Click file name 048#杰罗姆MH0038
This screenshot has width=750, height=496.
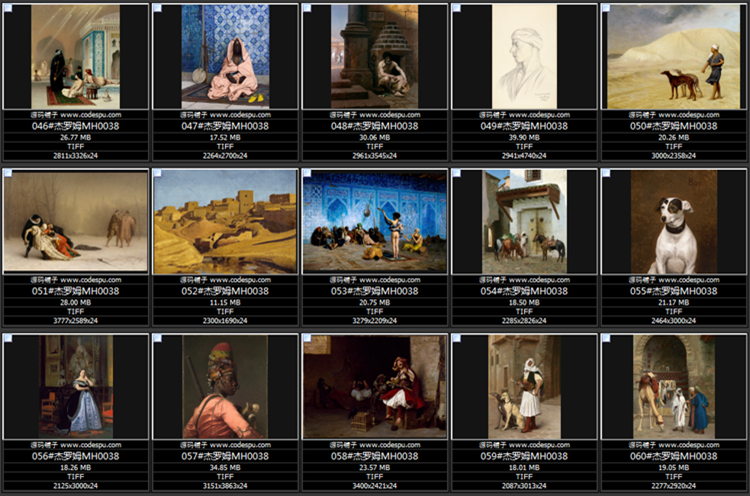[375, 126]
